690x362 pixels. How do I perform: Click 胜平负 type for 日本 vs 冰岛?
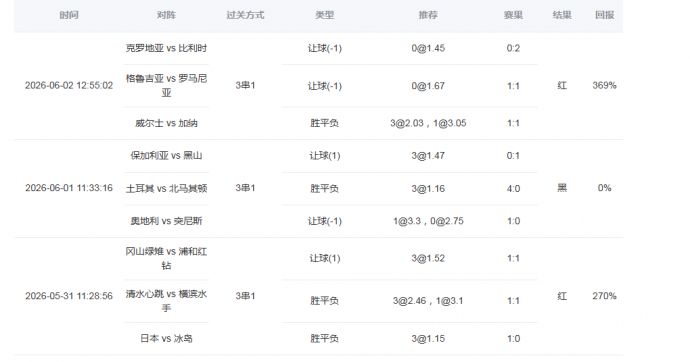(x=324, y=338)
